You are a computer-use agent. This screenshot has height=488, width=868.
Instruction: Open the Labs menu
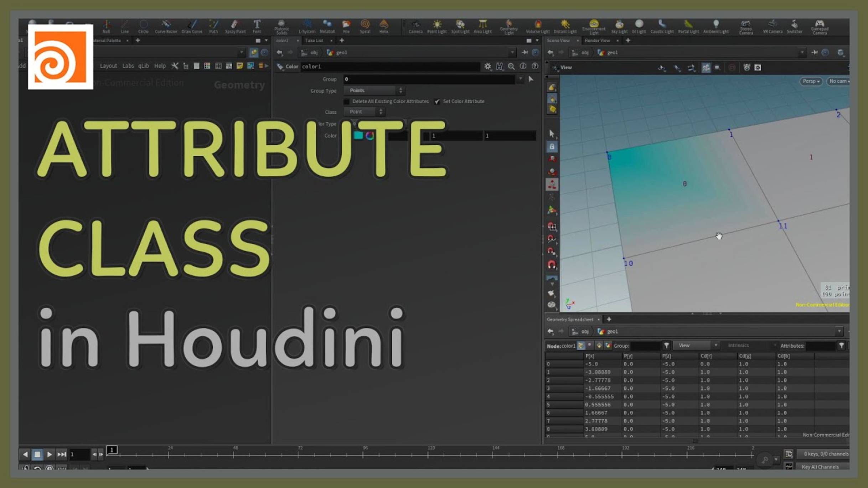pyautogui.click(x=128, y=66)
